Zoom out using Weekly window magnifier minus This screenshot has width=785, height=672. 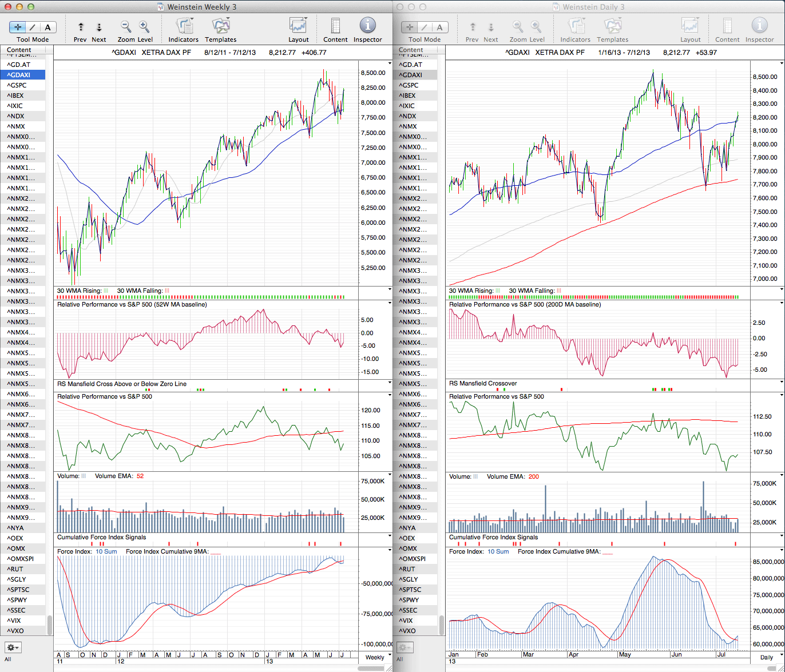coord(126,26)
